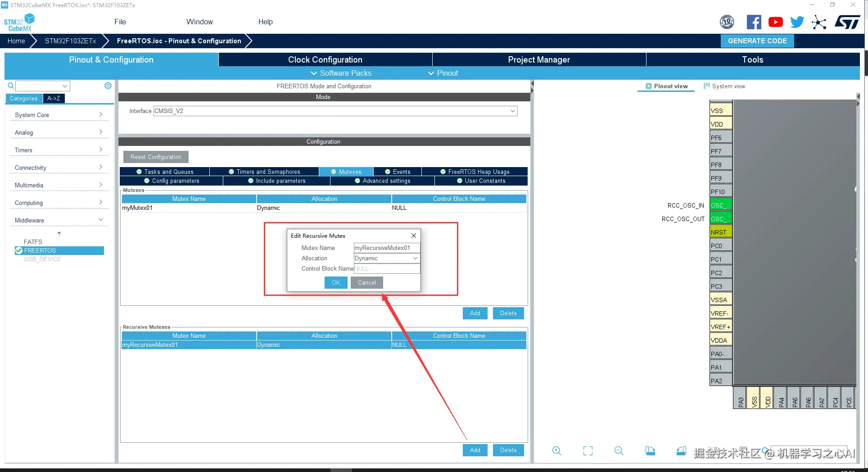Select the FATFS middleware item
This screenshot has width=868, height=472.
tap(33, 242)
